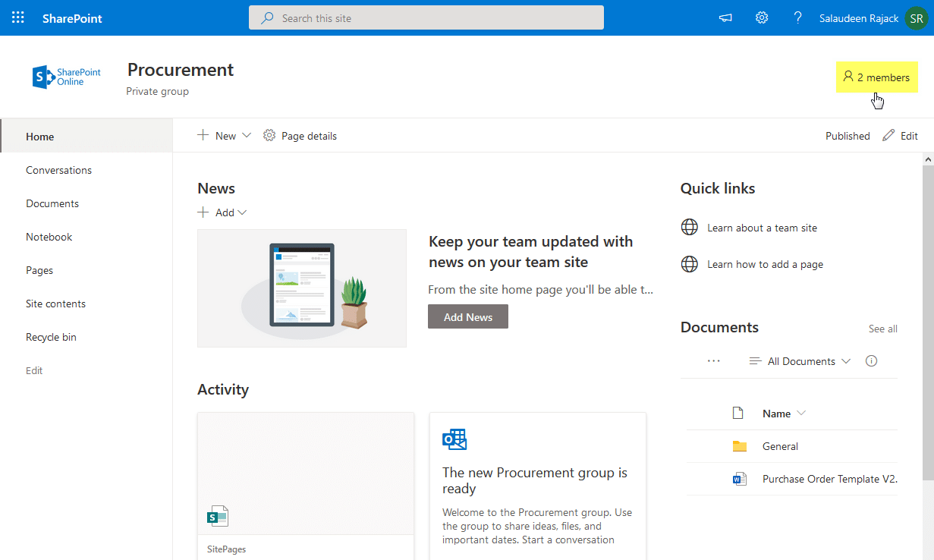Open the SharePoint settings gear
The width and height of the screenshot is (934, 560).
[761, 17]
